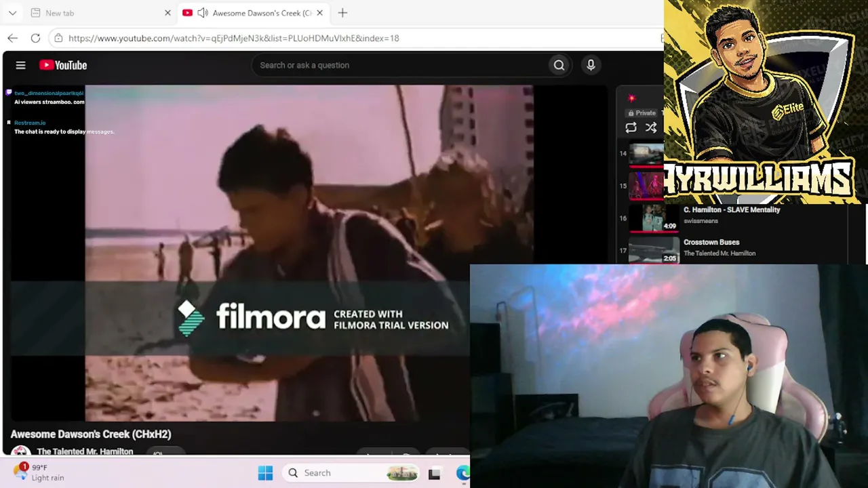Close the Awesome Dawson's Creek tab
Screen dimensions: 868x488
click(x=320, y=13)
